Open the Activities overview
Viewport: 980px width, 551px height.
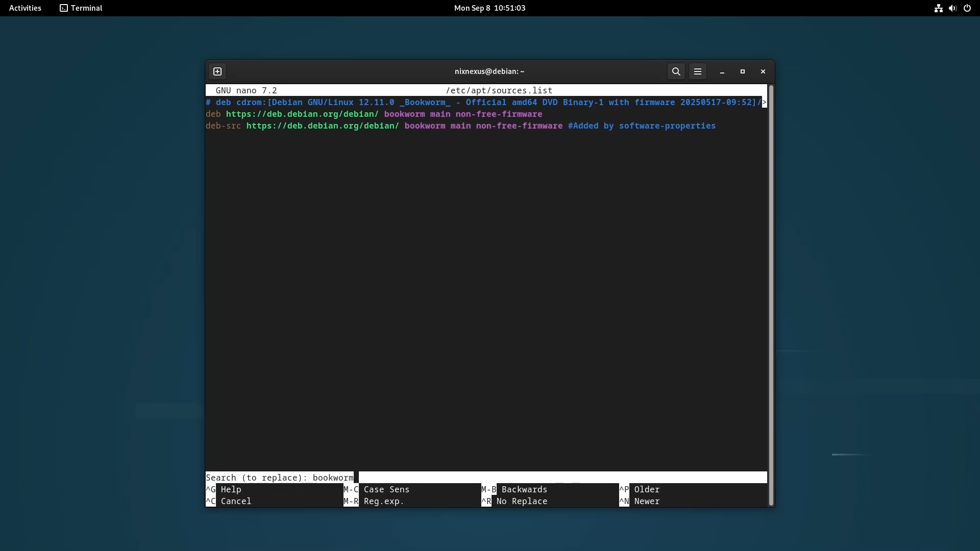point(25,8)
